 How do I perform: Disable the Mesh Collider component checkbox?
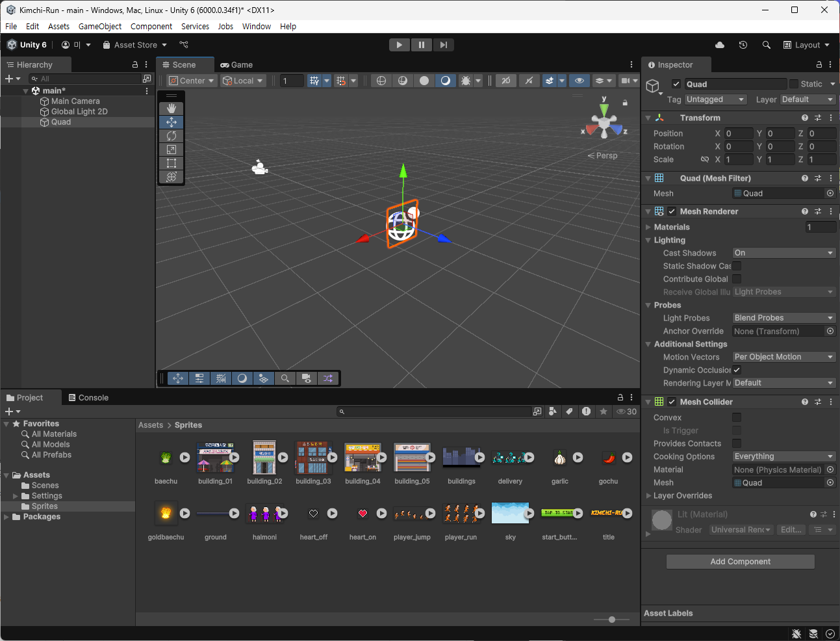pos(672,402)
